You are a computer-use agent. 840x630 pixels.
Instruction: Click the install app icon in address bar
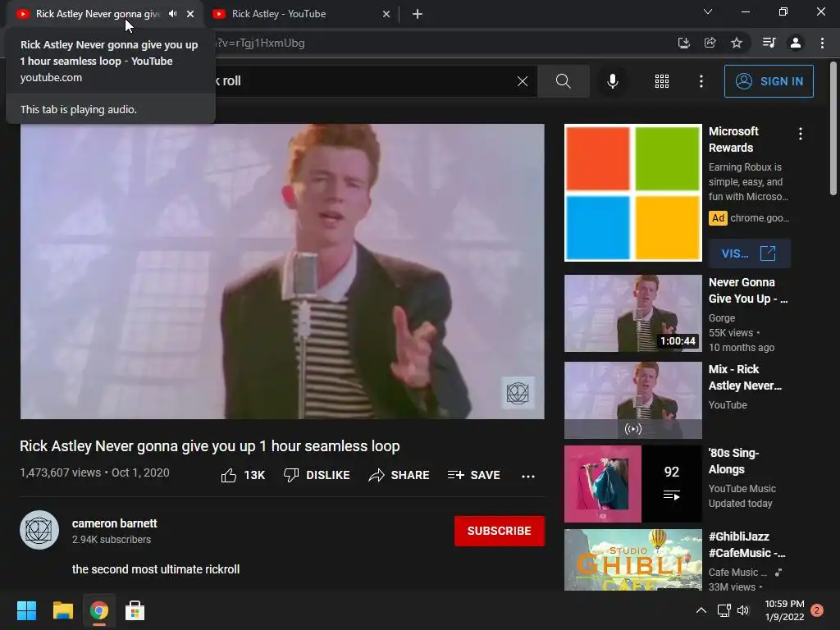point(683,43)
